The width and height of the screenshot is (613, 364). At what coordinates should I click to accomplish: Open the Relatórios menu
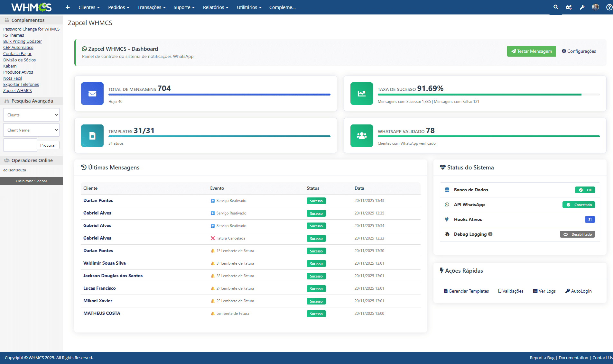(215, 7)
